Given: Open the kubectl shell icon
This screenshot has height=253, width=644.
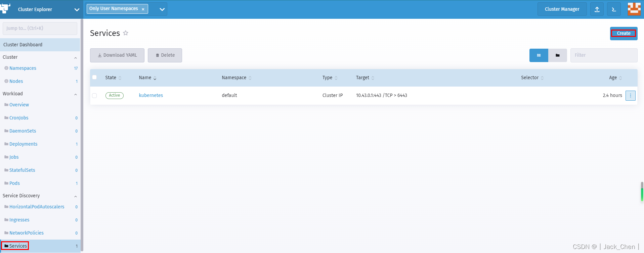Looking at the screenshot, I should pyautogui.click(x=614, y=9).
